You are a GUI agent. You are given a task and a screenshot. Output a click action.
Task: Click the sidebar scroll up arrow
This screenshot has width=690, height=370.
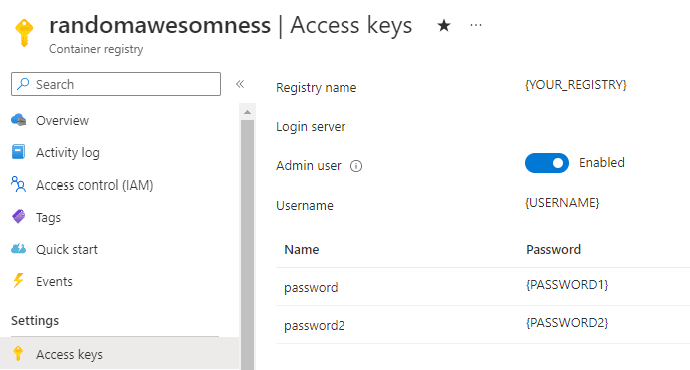click(x=247, y=112)
